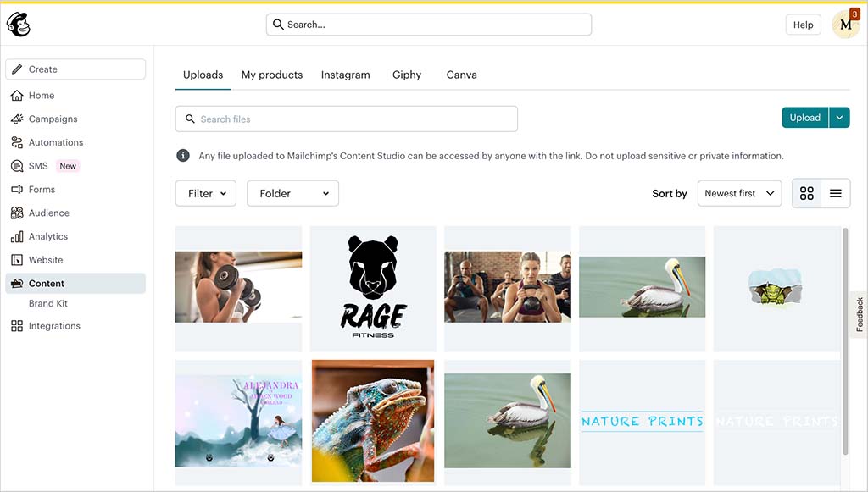The height and width of the screenshot is (492, 868).
Task: Open the Filter dropdown
Action: (x=206, y=193)
